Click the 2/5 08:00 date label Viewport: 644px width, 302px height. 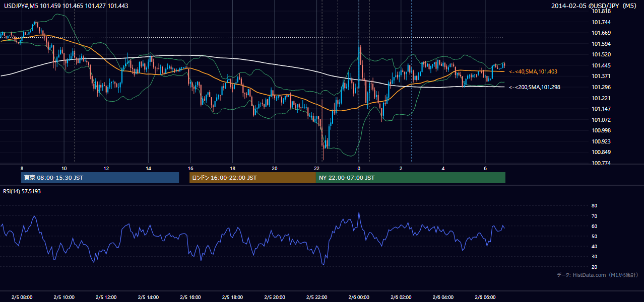pyautogui.click(x=22, y=297)
